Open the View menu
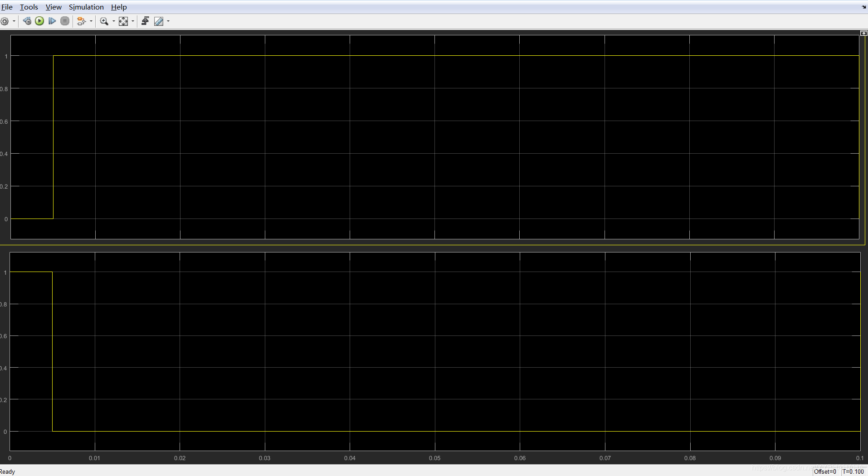 click(54, 7)
